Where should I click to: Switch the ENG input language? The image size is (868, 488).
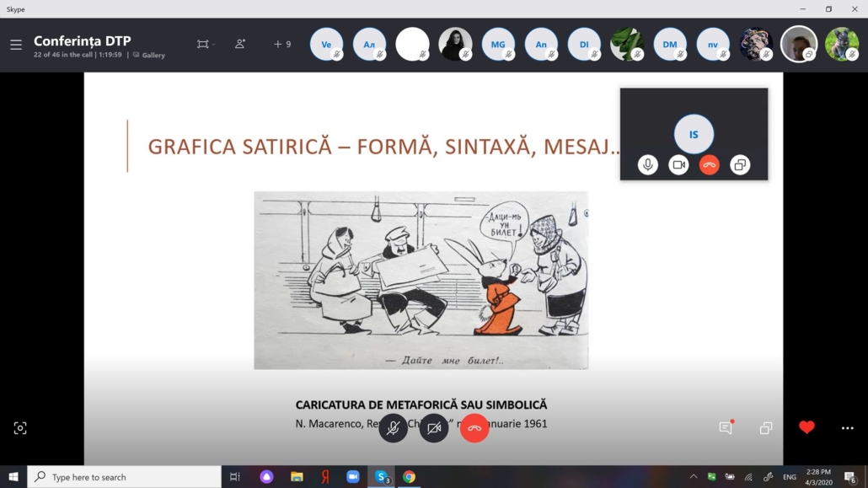coord(790,476)
